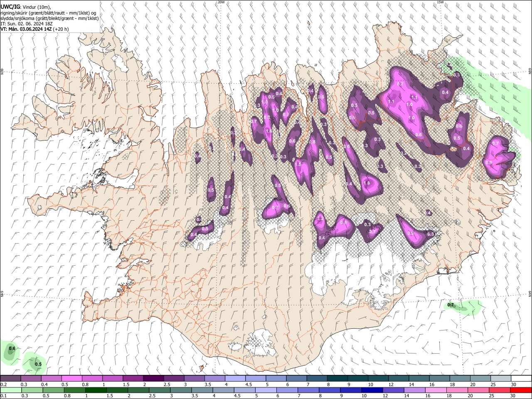Viewport: 532px width, 399px height.
Task: Click green '0.7' rain value off southeast coast
Action: (451, 305)
